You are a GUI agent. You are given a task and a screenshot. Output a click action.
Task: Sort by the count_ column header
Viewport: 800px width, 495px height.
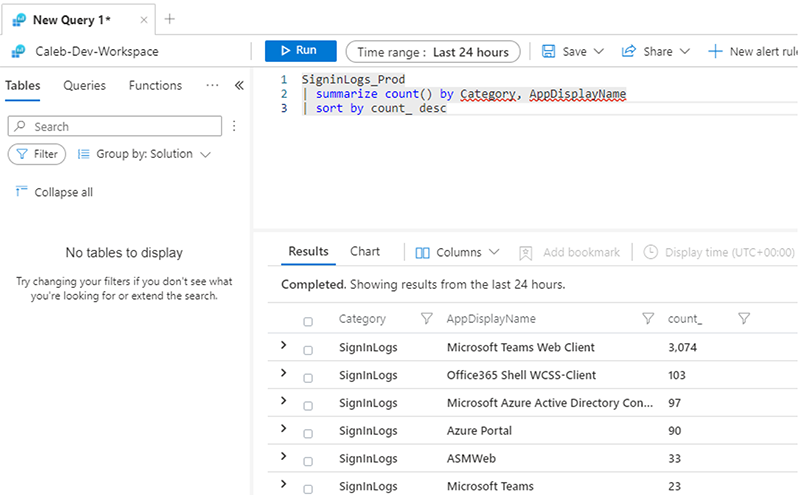point(685,319)
